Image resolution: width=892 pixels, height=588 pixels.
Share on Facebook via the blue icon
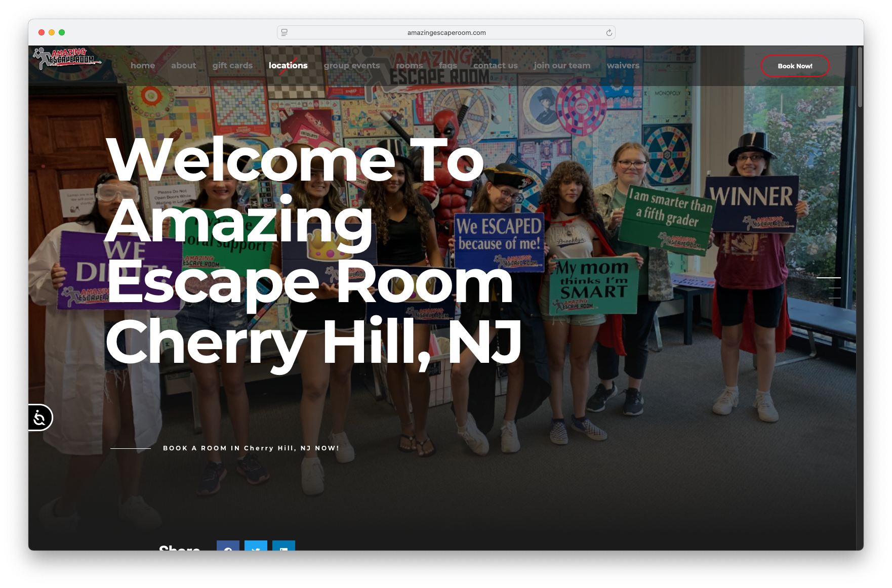[x=228, y=545]
